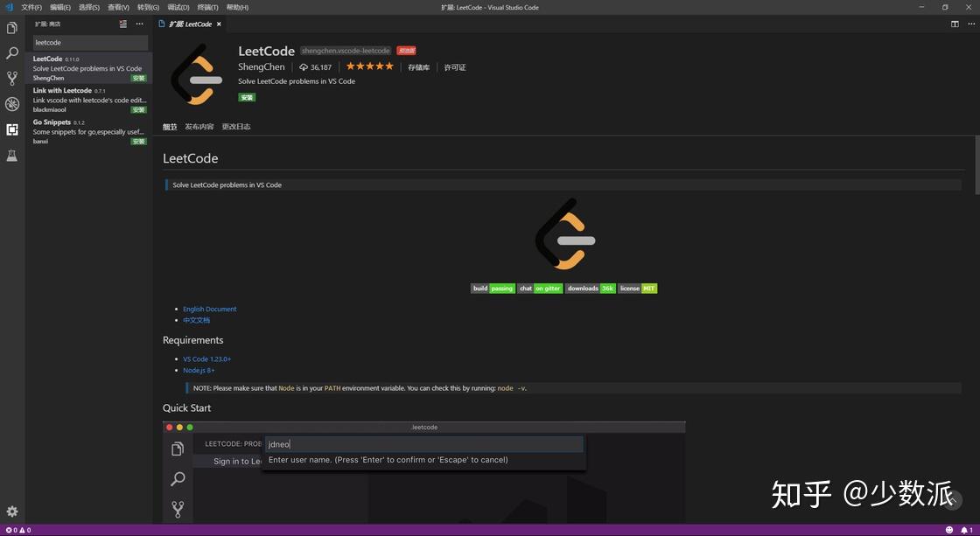Screen dimensions: 980x536
Task: Clear extension search results icon
Action: pos(123,24)
